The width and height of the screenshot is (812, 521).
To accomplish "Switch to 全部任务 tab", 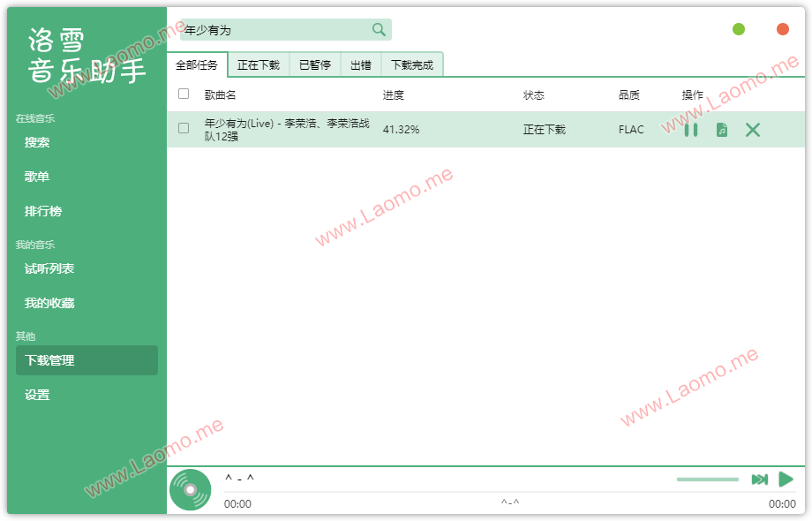I will point(197,64).
